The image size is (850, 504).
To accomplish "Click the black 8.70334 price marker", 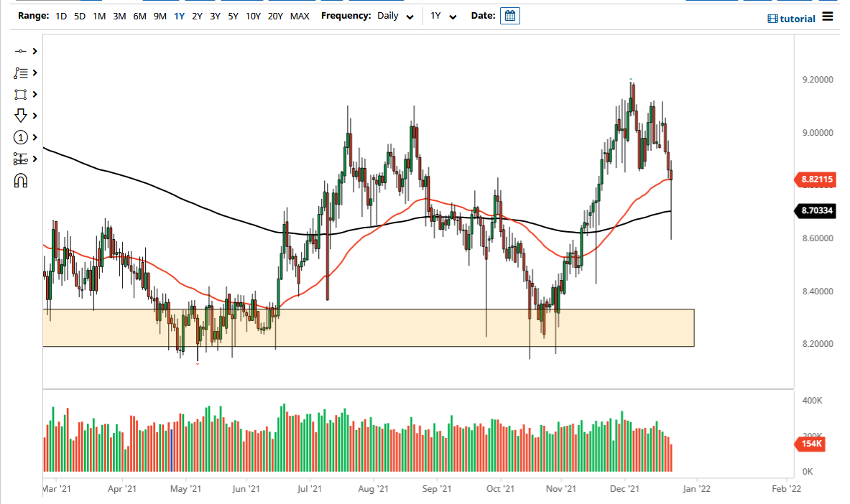I will [816, 211].
